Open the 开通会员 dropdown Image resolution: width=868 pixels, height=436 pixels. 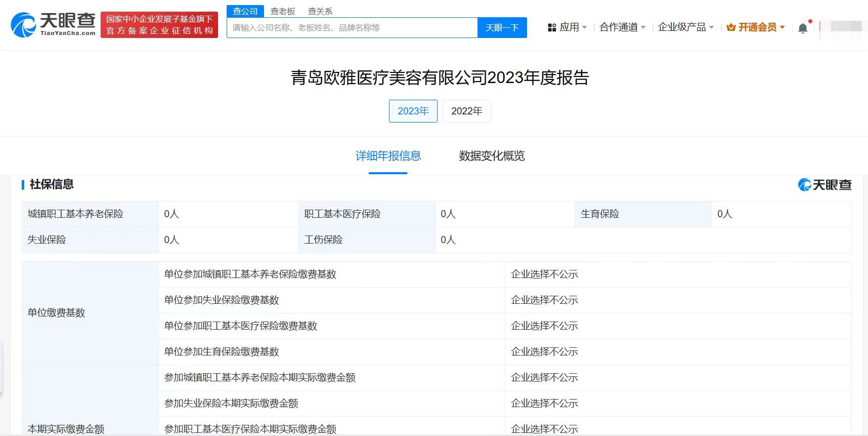coord(761,27)
